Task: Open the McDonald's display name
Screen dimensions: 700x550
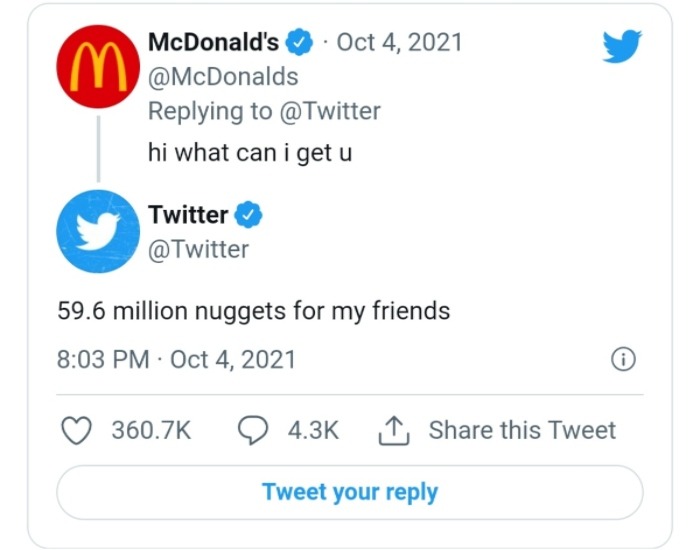Action: (213, 42)
